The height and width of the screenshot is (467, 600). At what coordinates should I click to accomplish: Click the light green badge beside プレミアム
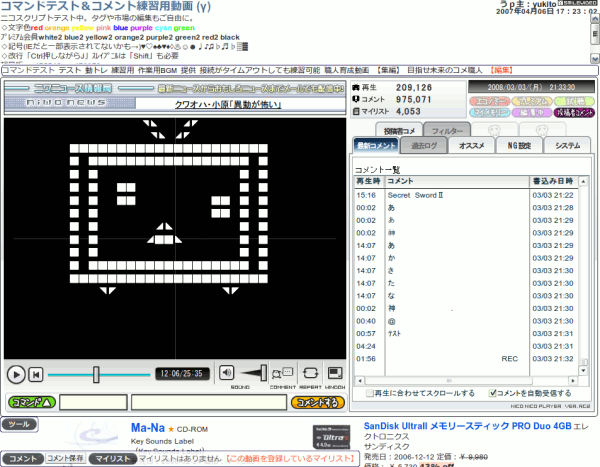574,101
